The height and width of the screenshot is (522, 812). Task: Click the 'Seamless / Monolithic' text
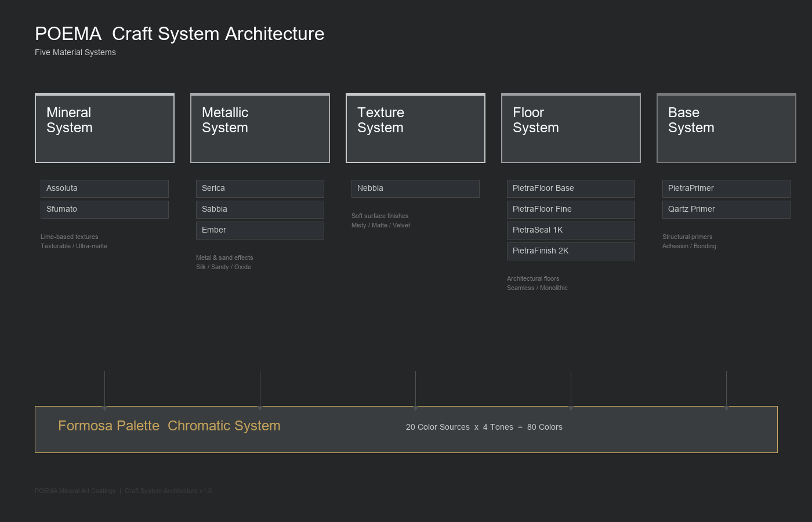(537, 288)
